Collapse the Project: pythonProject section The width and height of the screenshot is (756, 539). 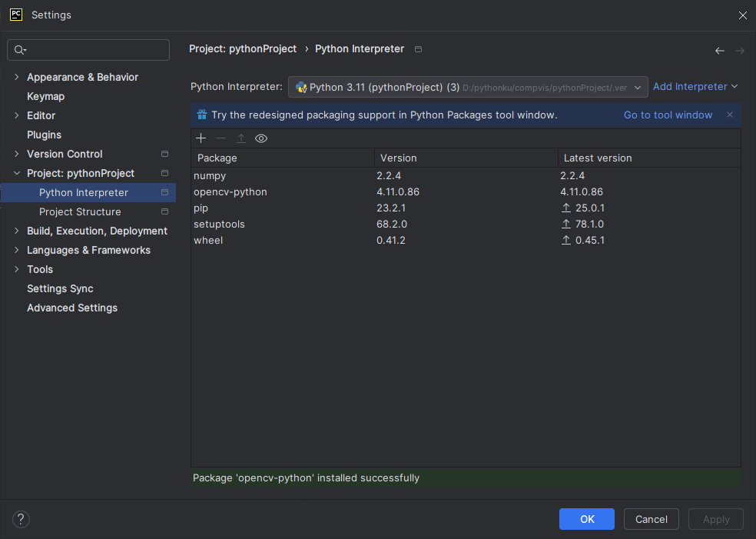tap(17, 173)
